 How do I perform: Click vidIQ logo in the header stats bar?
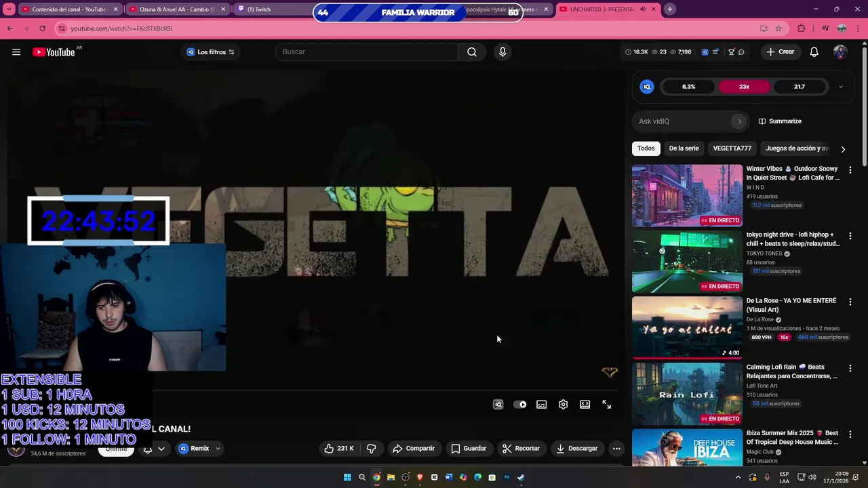(x=705, y=52)
